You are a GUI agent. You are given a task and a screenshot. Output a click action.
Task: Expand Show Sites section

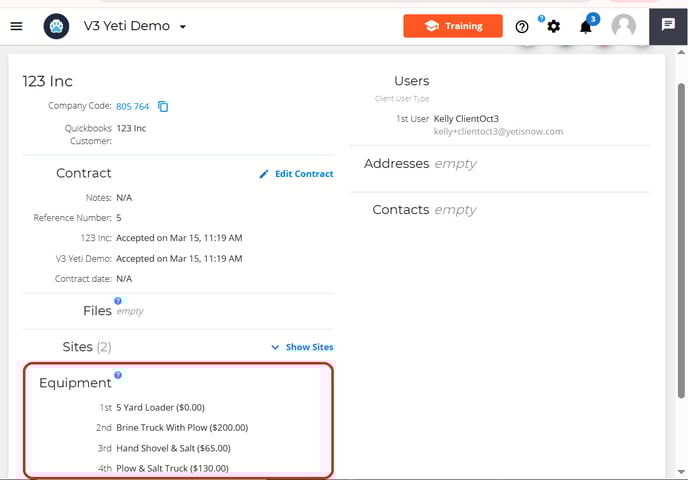click(302, 347)
